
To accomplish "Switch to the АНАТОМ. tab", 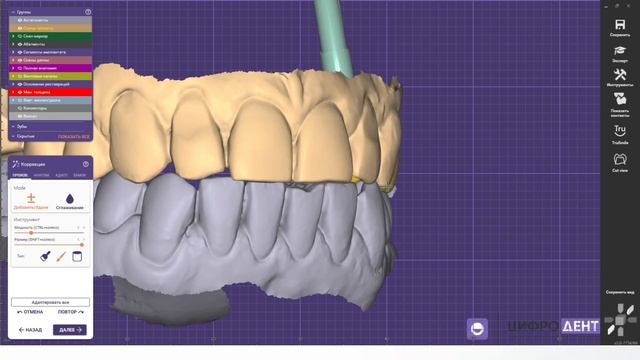I will [x=41, y=175].
